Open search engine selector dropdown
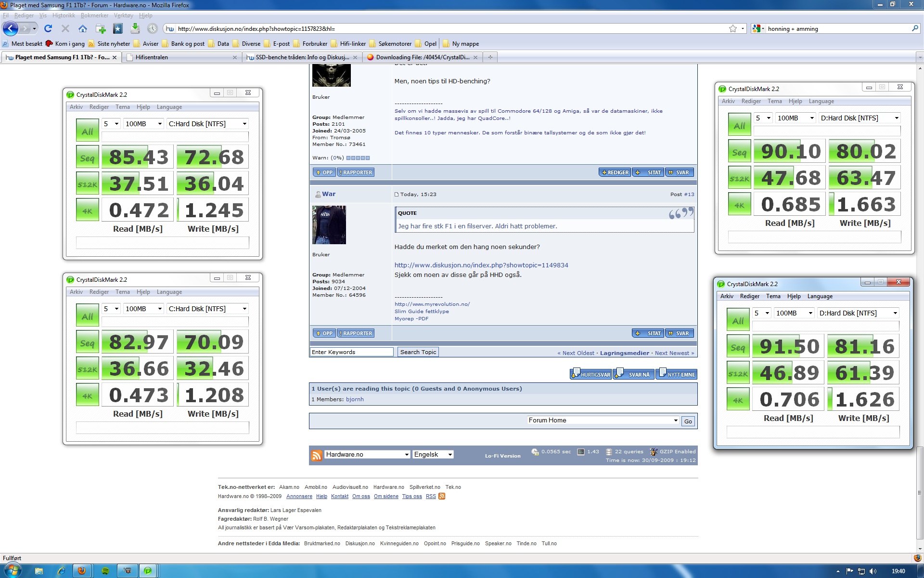The height and width of the screenshot is (578, 924). [758, 28]
